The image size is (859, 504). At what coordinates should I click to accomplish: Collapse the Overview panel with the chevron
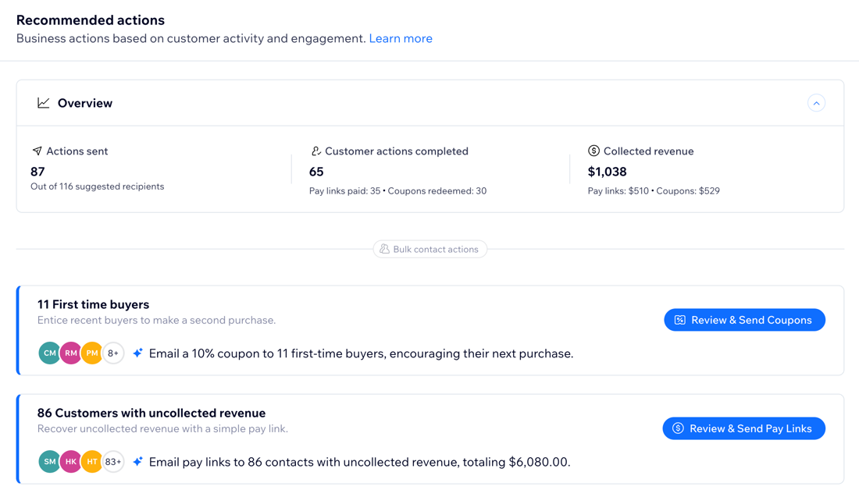pos(817,102)
